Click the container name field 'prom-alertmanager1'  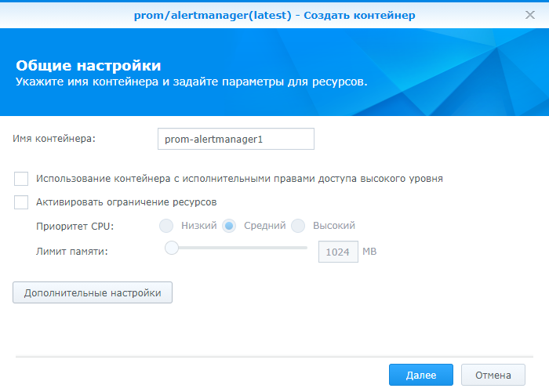tap(235, 139)
